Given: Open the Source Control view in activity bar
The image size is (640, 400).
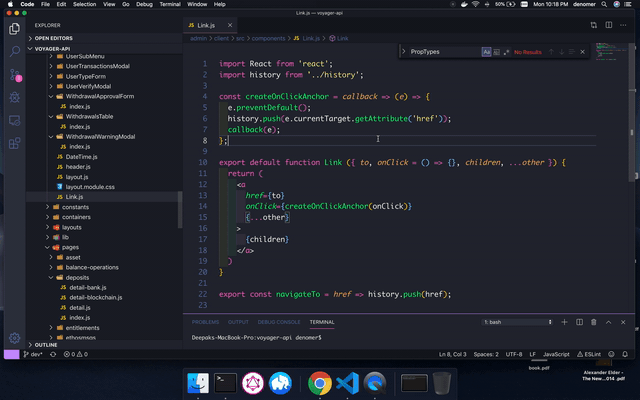Looking at the screenshot, I should click(x=14, y=74).
